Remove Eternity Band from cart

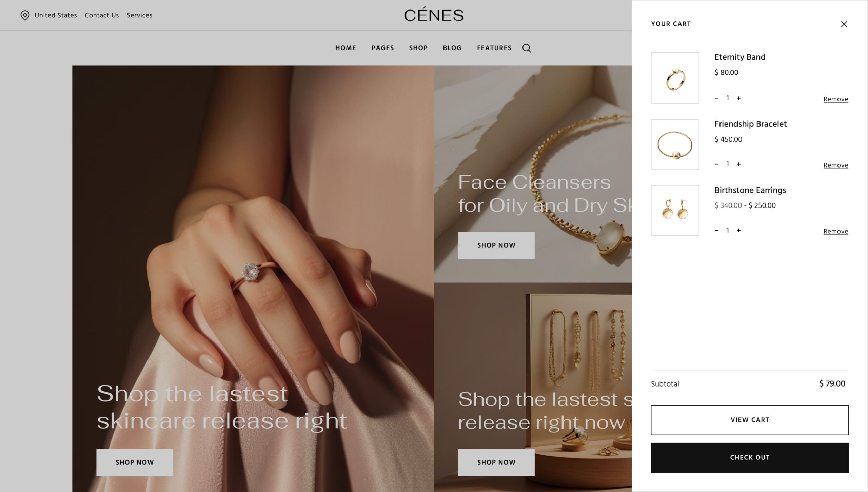click(836, 99)
